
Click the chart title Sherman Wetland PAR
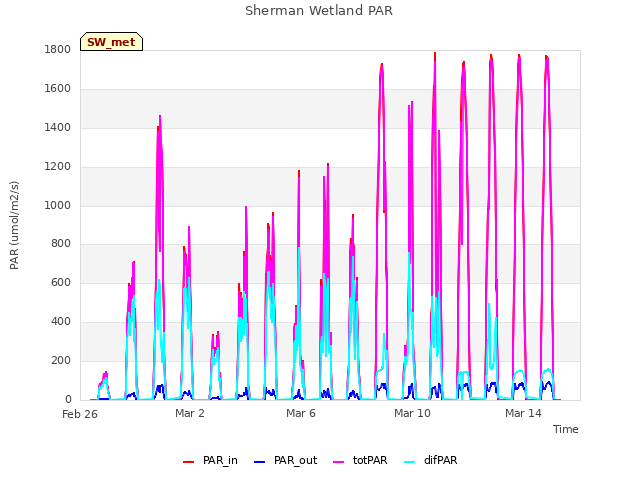coord(319,11)
